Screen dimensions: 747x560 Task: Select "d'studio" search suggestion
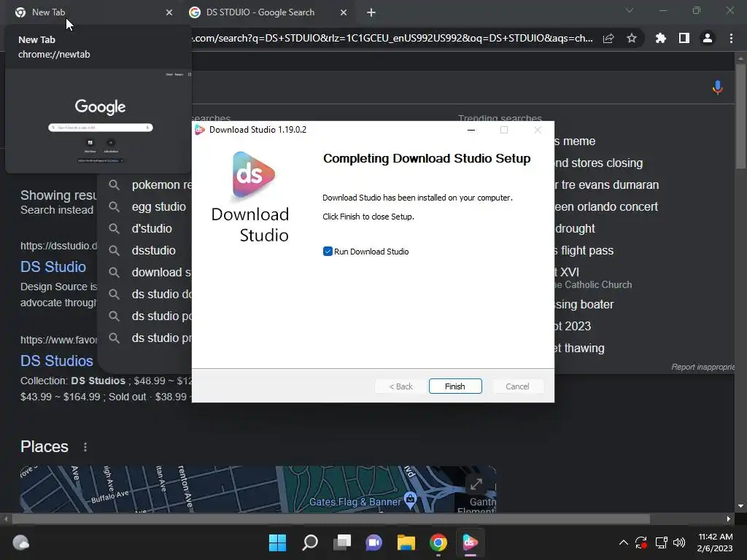pos(152,228)
